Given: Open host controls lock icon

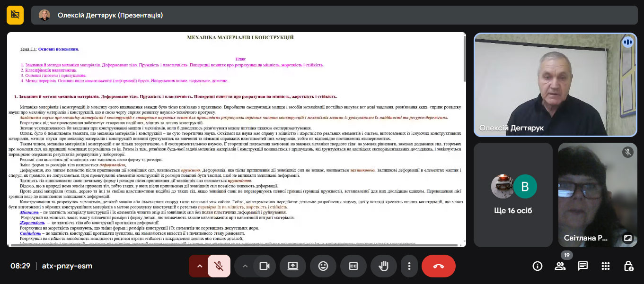Looking at the screenshot, I should tap(628, 266).
